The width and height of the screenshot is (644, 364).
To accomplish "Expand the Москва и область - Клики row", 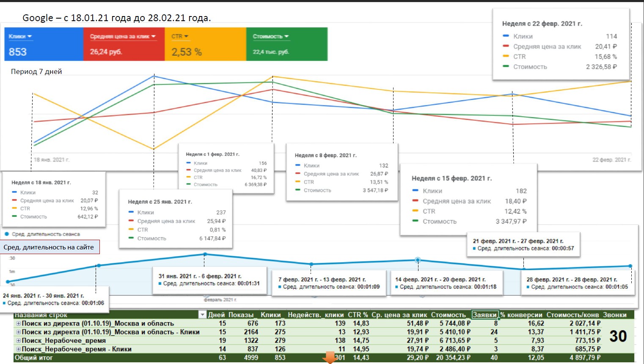I will [x=18, y=332].
